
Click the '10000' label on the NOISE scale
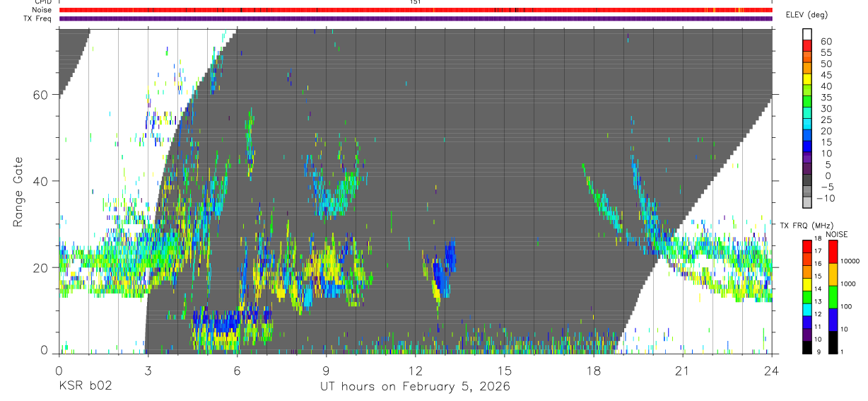[849, 262]
